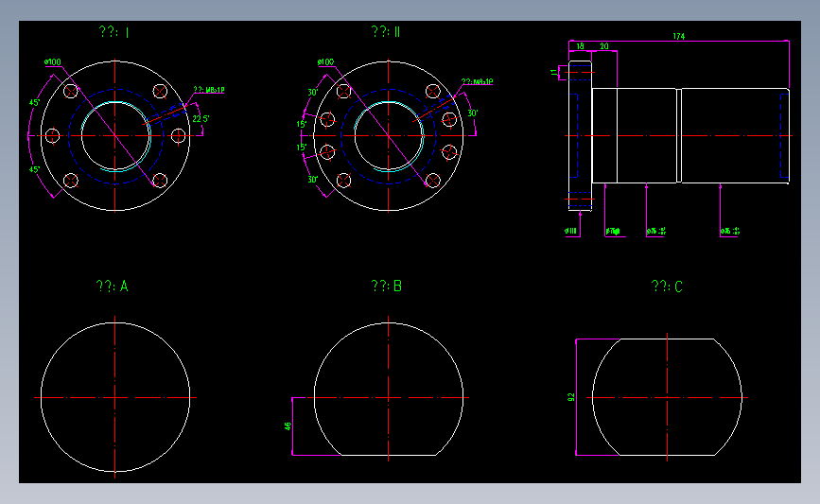
Task: Click the 11 hole dimension text
Action: [554, 72]
